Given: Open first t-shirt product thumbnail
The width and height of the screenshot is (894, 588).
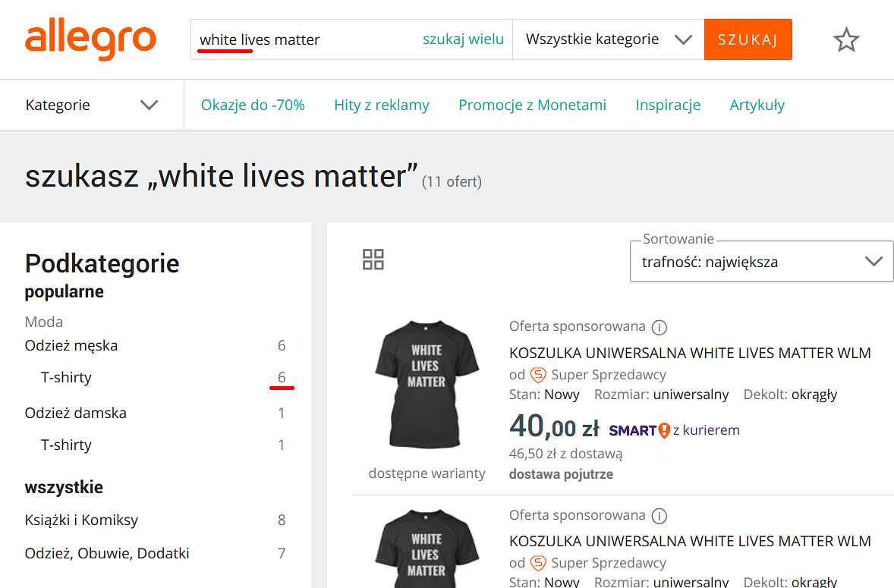Looking at the screenshot, I should 427,385.
